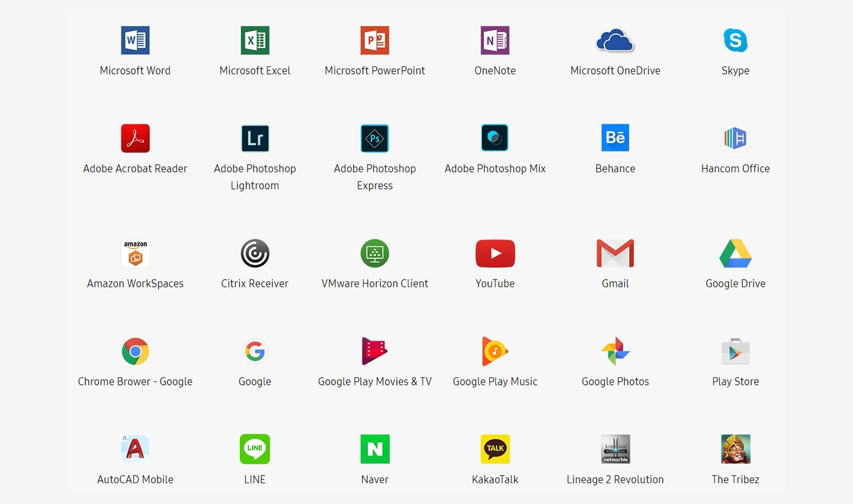Click the "Lineage 2 Revolution" label
853x504 pixels.
(615, 480)
